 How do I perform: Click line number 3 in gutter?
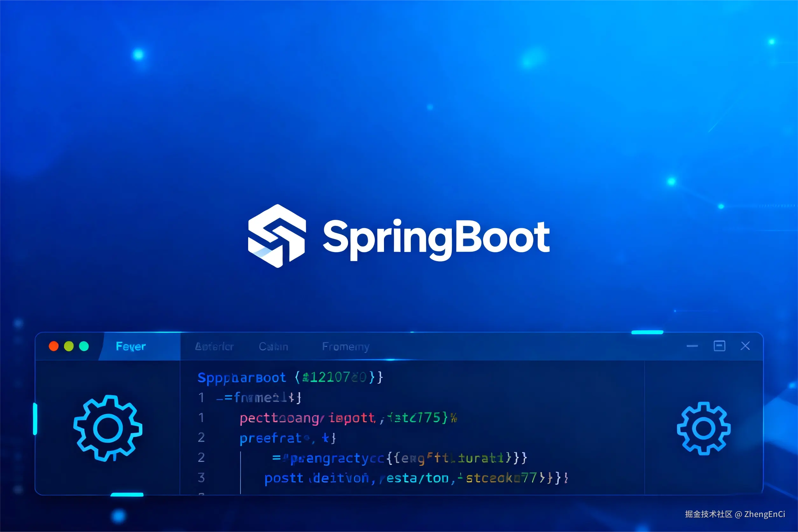point(201,478)
